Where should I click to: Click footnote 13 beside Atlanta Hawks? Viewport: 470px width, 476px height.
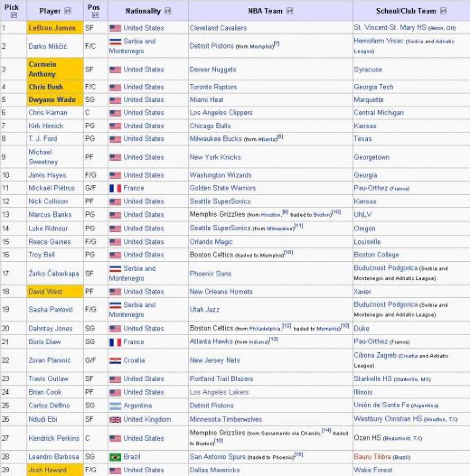coord(274,339)
